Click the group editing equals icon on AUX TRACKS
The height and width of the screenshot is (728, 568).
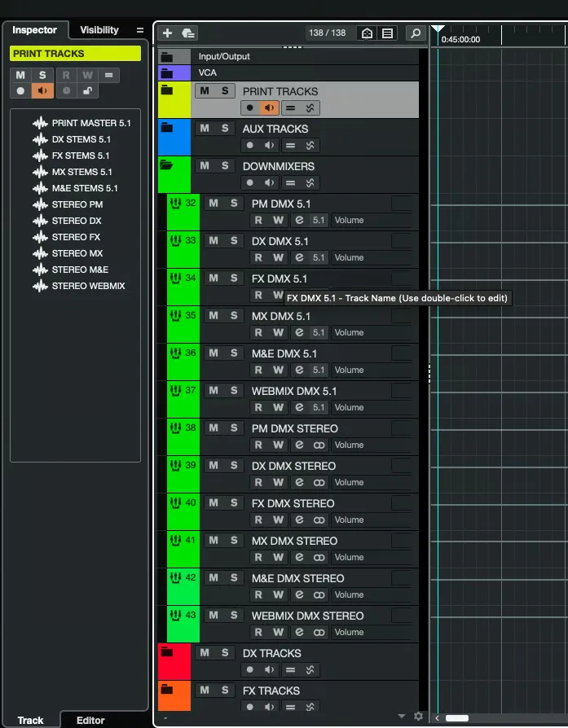tap(290, 145)
